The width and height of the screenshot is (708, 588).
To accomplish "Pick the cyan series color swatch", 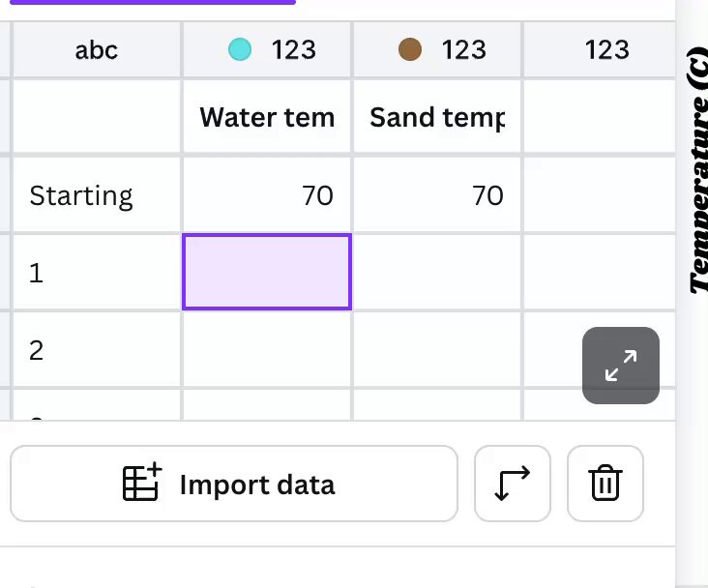I will (240, 49).
